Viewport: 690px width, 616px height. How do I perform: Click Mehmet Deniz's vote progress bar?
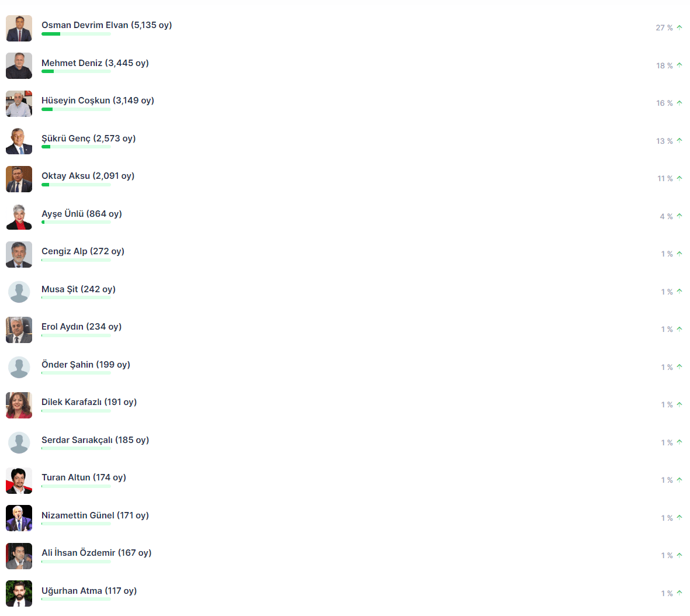click(76, 71)
